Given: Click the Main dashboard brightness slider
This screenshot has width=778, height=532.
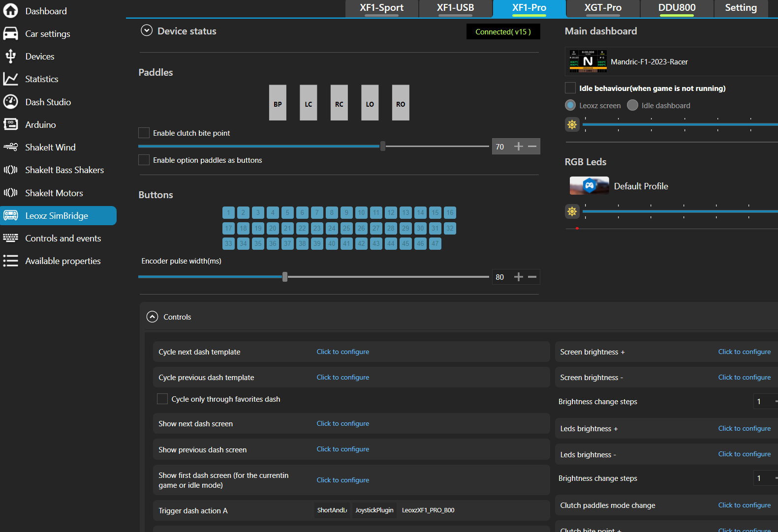Looking at the screenshot, I should click(680, 124).
